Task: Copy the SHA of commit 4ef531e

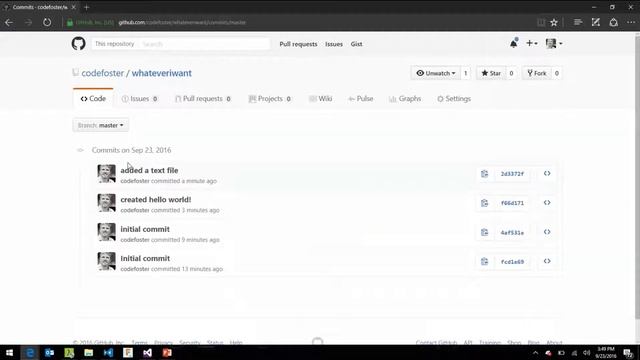Action: coord(484,232)
